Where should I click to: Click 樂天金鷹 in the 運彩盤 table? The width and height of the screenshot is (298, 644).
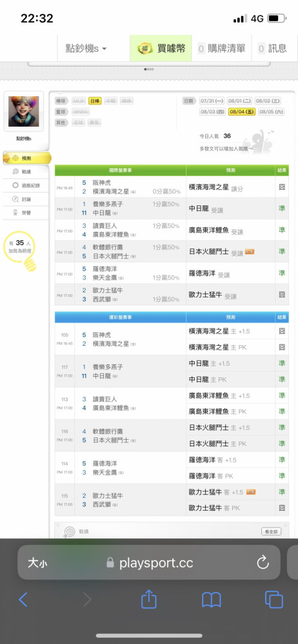(104, 472)
